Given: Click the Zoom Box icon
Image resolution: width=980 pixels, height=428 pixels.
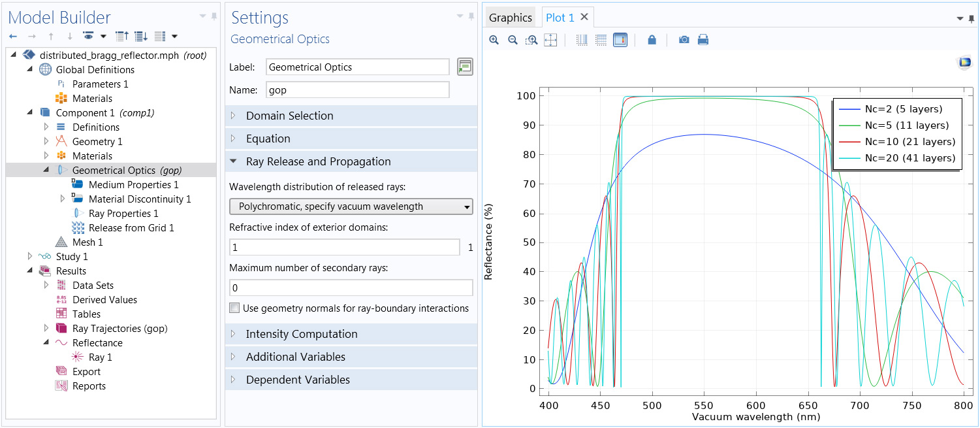Looking at the screenshot, I should [x=531, y=40].
